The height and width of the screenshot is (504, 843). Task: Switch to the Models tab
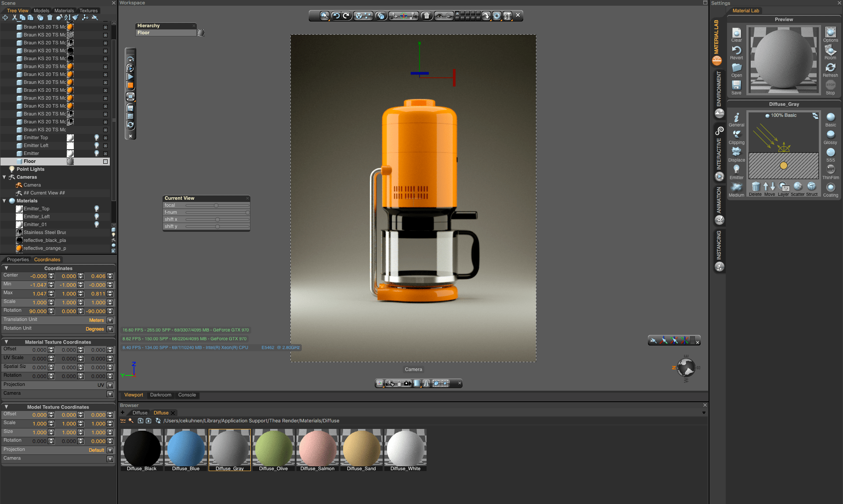41,11
